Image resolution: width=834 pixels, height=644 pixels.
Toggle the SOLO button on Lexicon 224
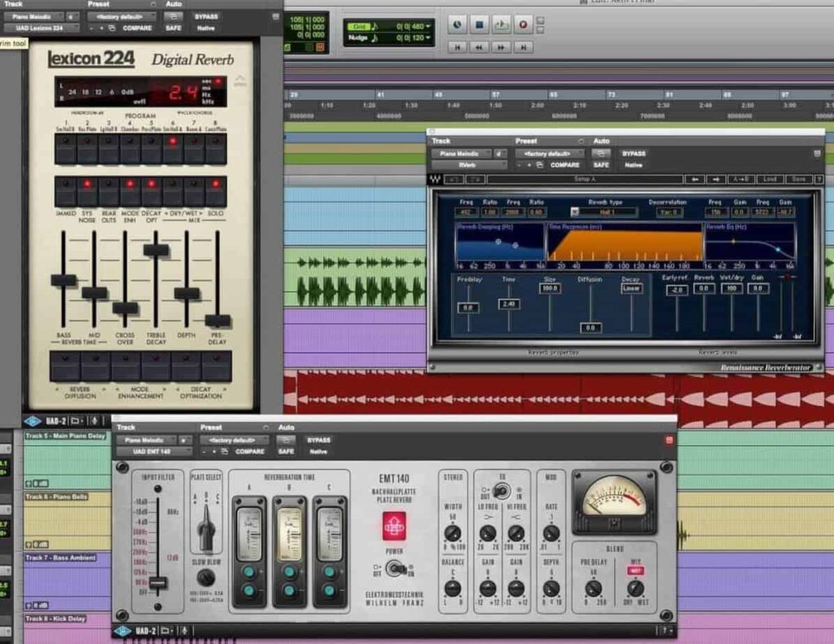tap(216, 191)
